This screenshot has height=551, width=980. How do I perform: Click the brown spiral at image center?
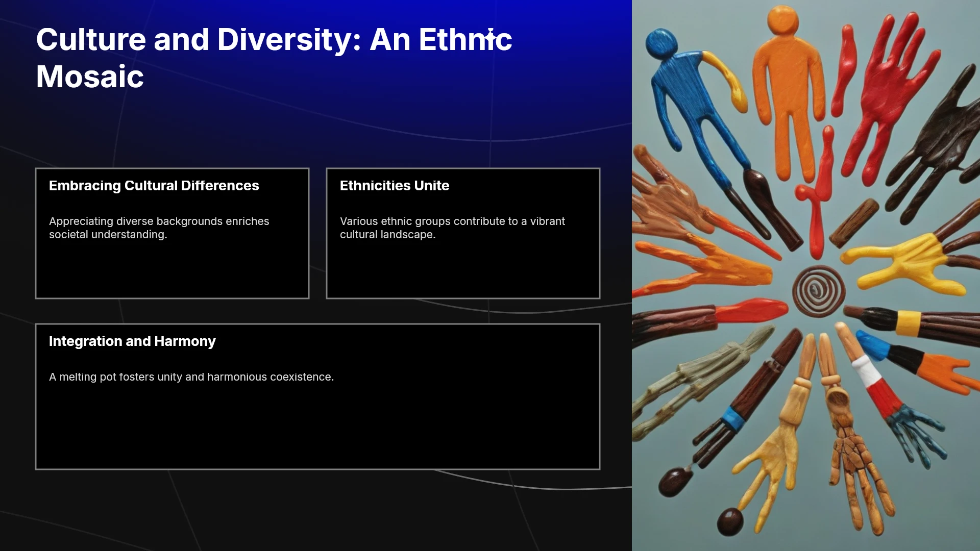[x=818, y=291]
